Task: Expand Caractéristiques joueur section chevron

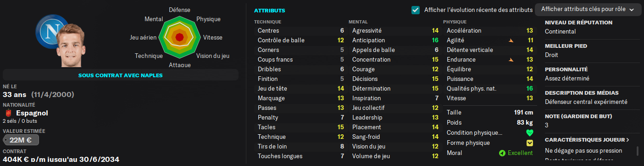Action: click(627, 140)
